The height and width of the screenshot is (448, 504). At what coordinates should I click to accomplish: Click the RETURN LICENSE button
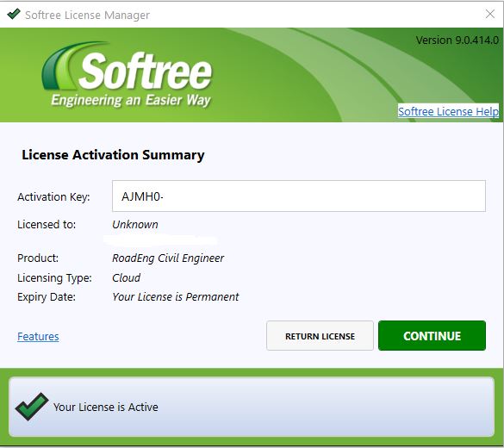pos(320,335)
